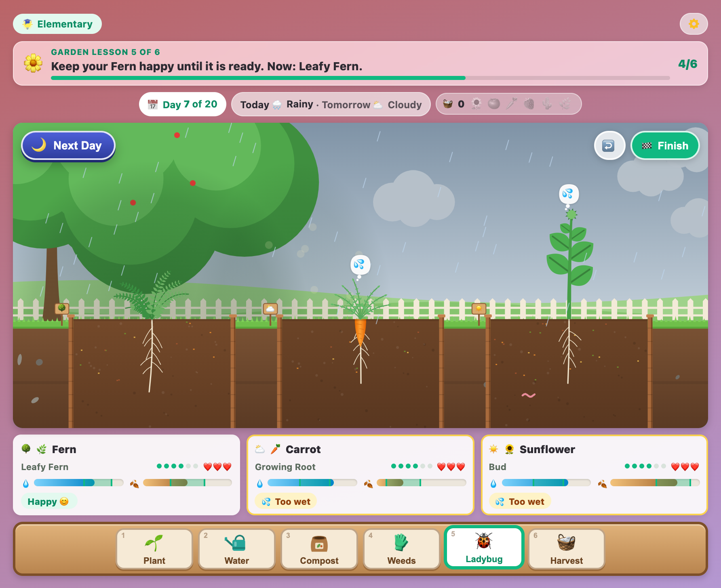This screenshot has height=588, width=721.
Task: Click the too-wet bubble above the carrot
Action: click(360, 265)
